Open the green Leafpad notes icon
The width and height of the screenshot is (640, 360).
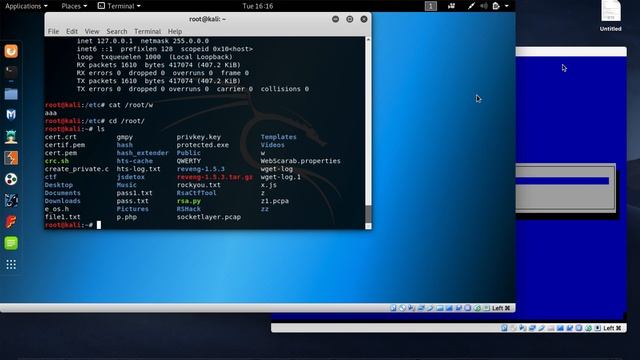[x=11, y=243]
